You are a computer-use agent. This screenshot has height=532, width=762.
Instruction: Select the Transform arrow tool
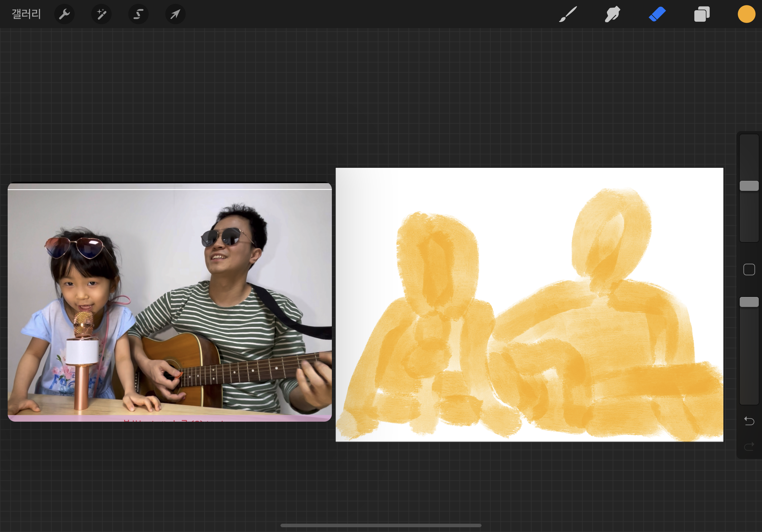point(175,14)
